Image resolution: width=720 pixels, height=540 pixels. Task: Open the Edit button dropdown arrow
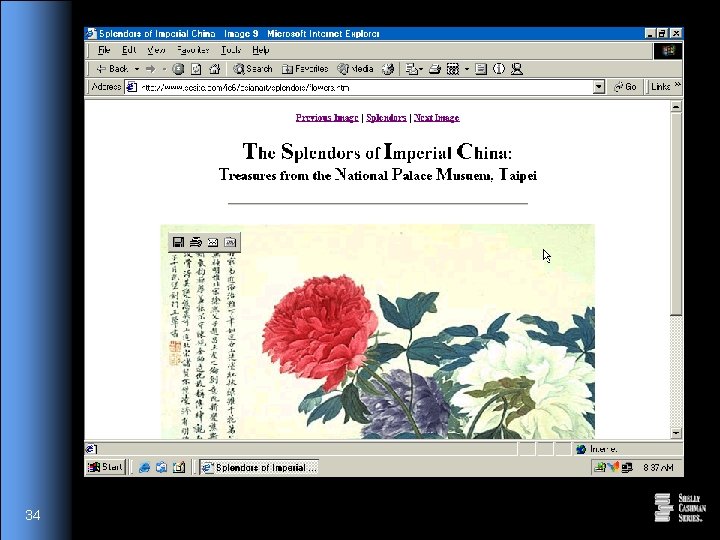(x=467, y=69)
